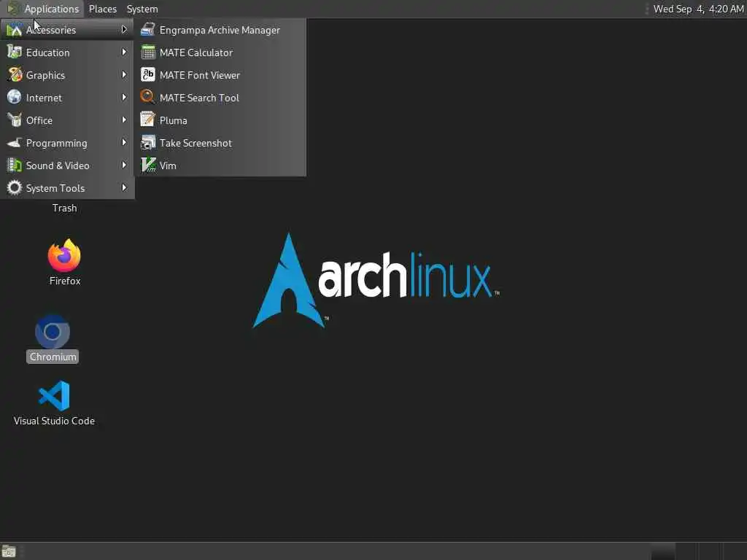Start MATE Search Tool icon

(147, 97)
